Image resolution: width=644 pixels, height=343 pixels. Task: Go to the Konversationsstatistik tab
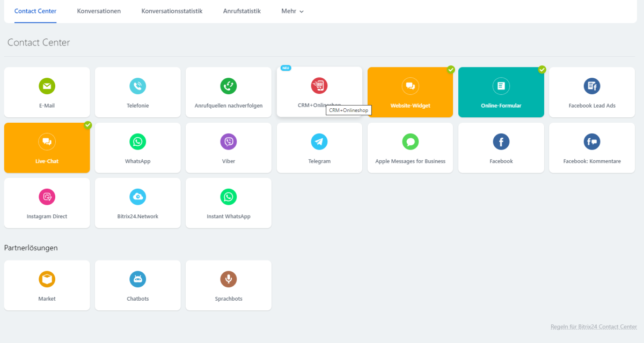(172, 11)
